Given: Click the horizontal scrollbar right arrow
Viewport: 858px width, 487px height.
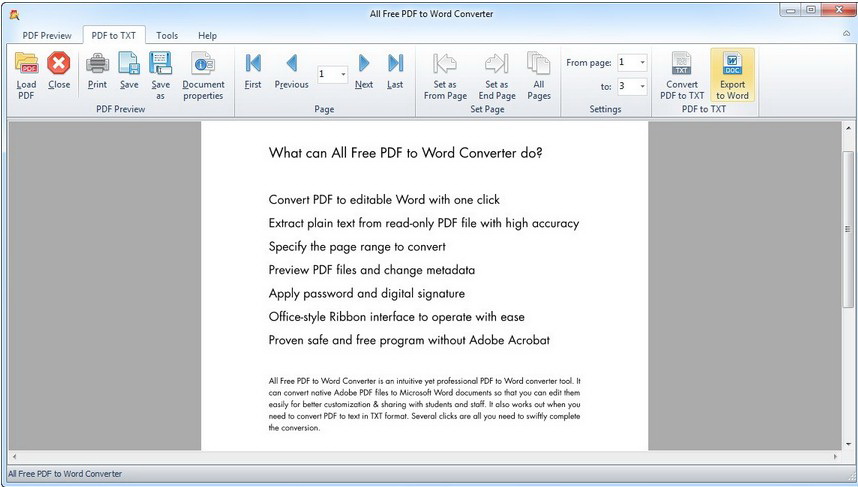Looking at the screenshot, I should tap(835, 456).
